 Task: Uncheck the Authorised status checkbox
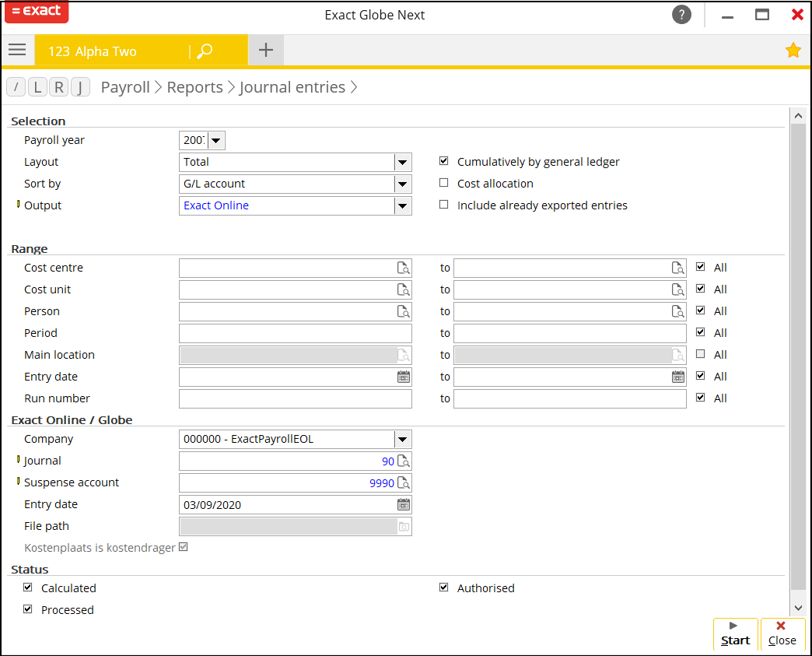pos(444,588)
